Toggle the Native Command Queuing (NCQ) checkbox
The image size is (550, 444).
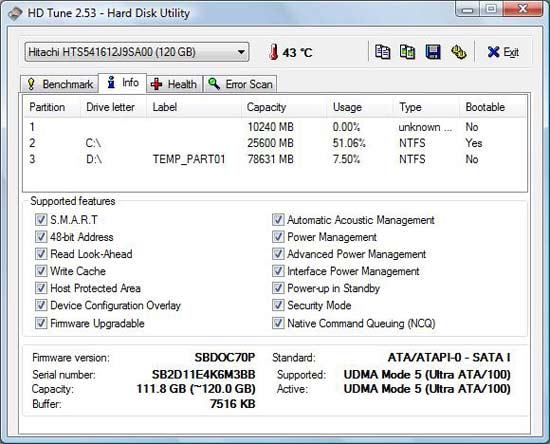point(278,323)
